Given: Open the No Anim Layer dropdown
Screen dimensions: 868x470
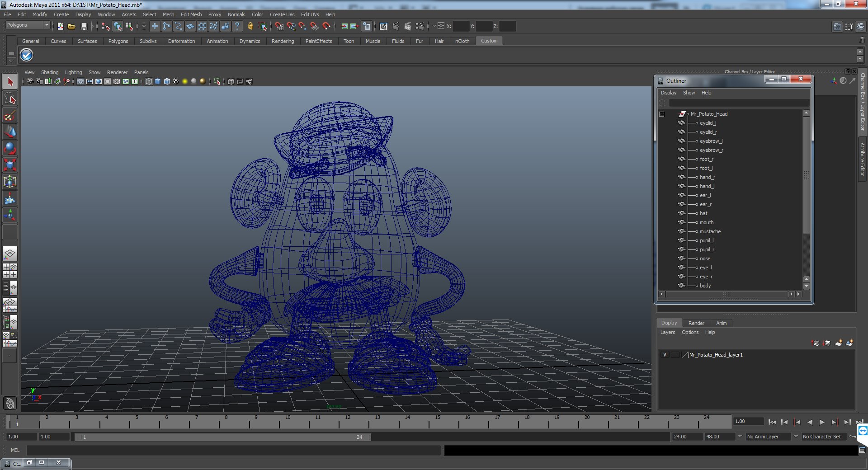Looking at the screenshot, I should click(x=768, y=437).
